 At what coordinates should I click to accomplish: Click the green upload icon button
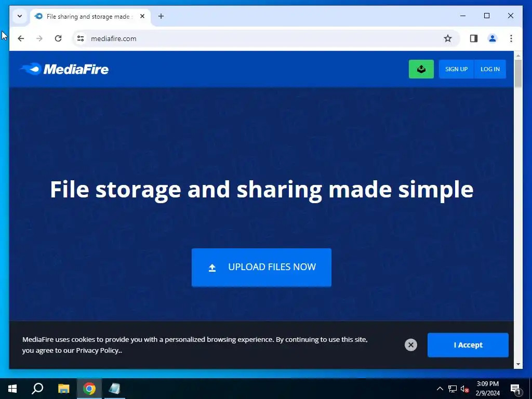coord(421,69)
